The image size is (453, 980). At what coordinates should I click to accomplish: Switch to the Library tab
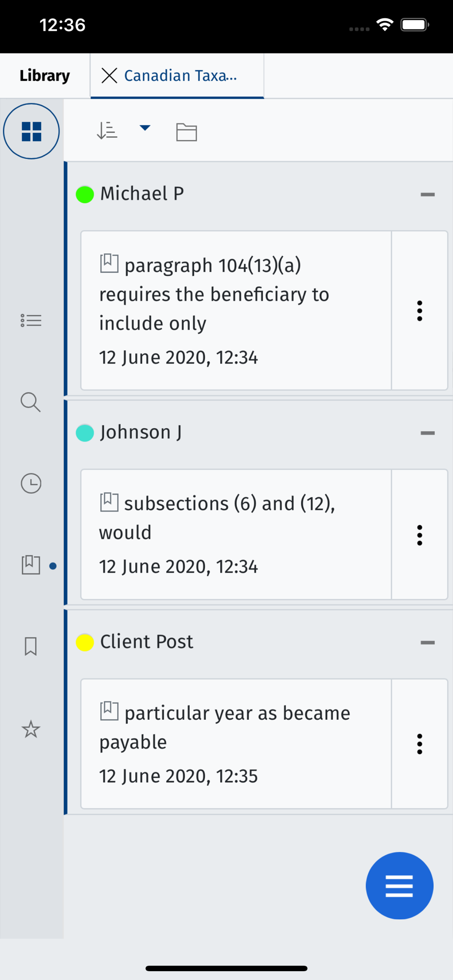(x=45, y=75)
